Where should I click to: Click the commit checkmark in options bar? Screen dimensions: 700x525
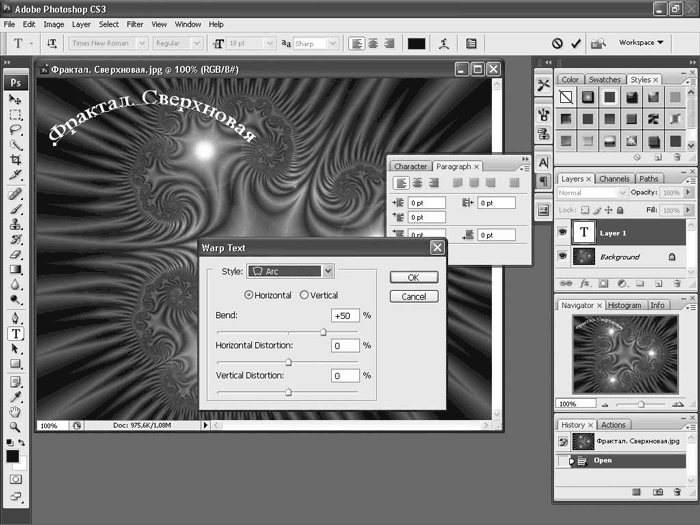[576, 43]
